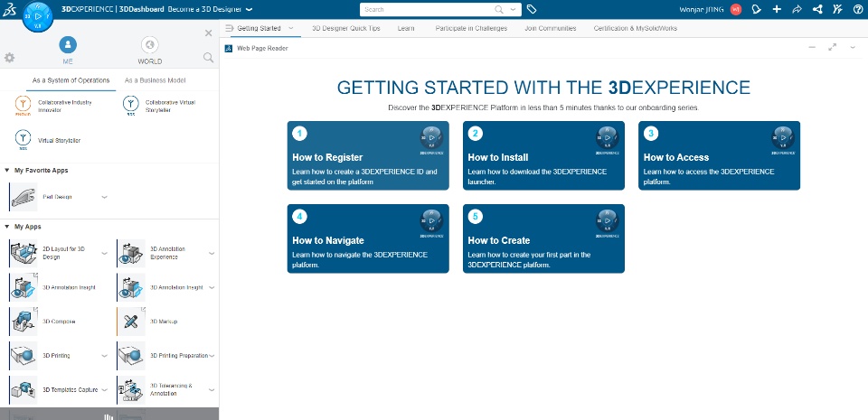868x420 pixels.
Task: Switch to the Learn tab
Action: click(x=406, y=28)
